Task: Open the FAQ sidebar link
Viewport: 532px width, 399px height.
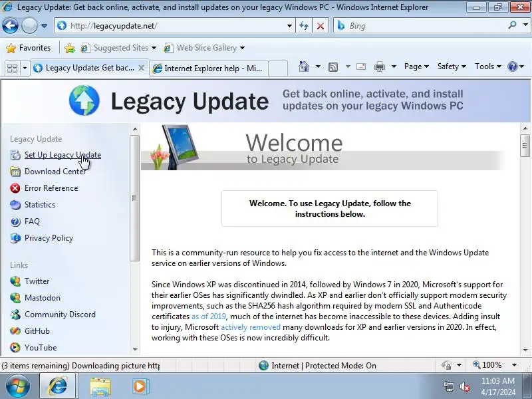Action: click(32, 221)
